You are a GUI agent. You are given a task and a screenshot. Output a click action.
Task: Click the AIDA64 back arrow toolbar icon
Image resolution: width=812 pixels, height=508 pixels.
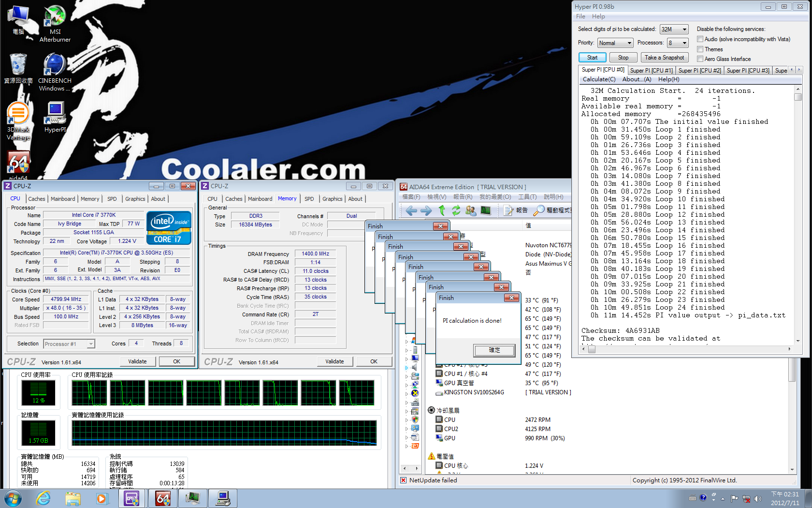pos(411,210)
